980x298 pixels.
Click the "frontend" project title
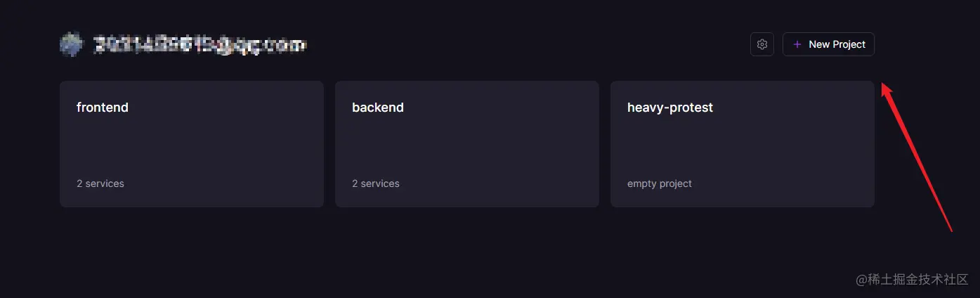pyautogui.click(x=103, y=108)
